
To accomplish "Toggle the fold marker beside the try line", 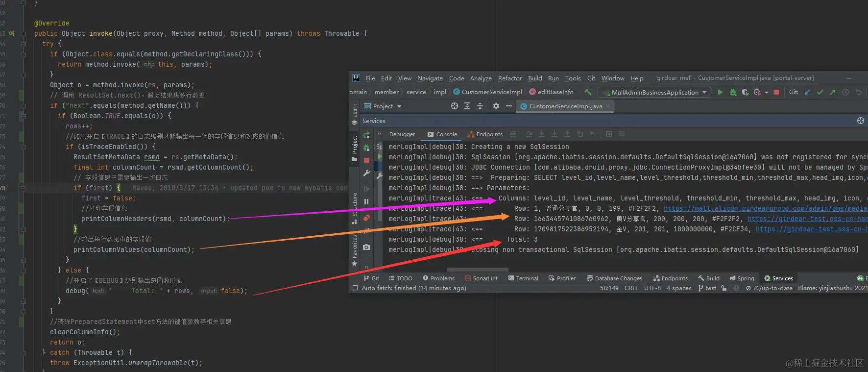I will click(24, 44).
